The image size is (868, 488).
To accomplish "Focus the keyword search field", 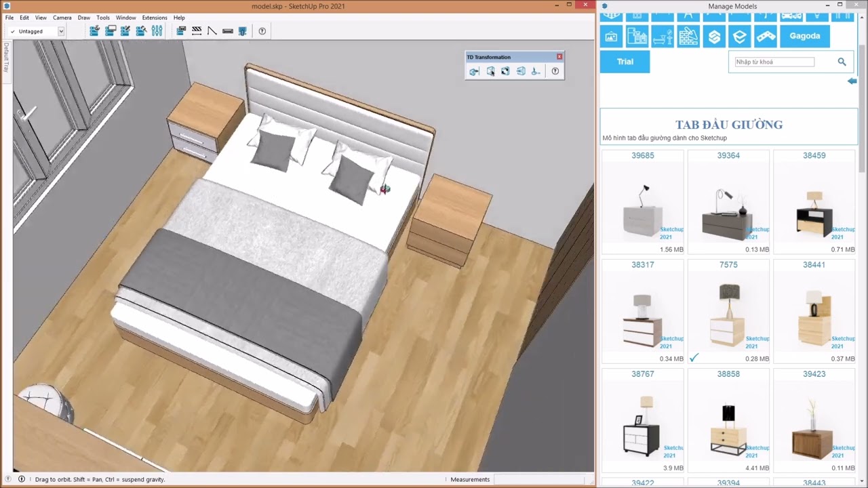I will 774,62.
